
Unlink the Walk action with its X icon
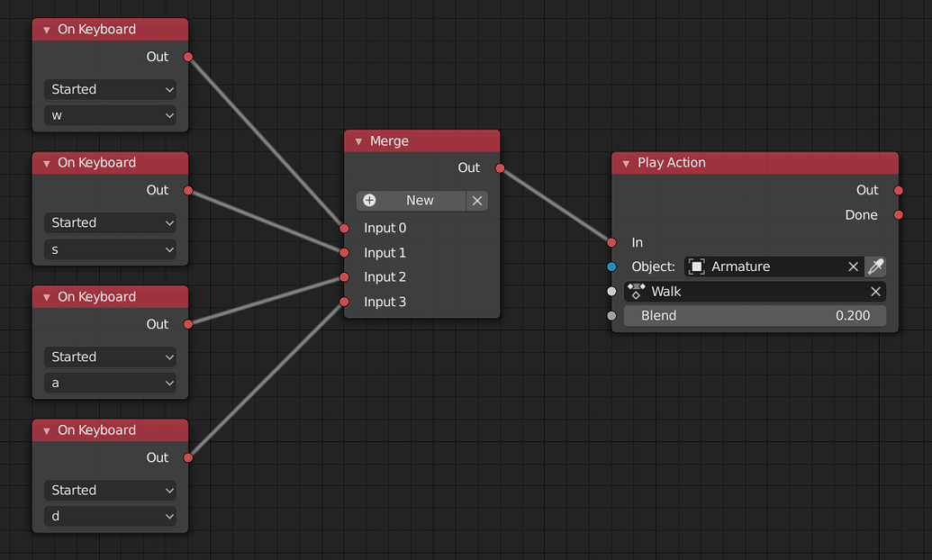pos(875,291)
